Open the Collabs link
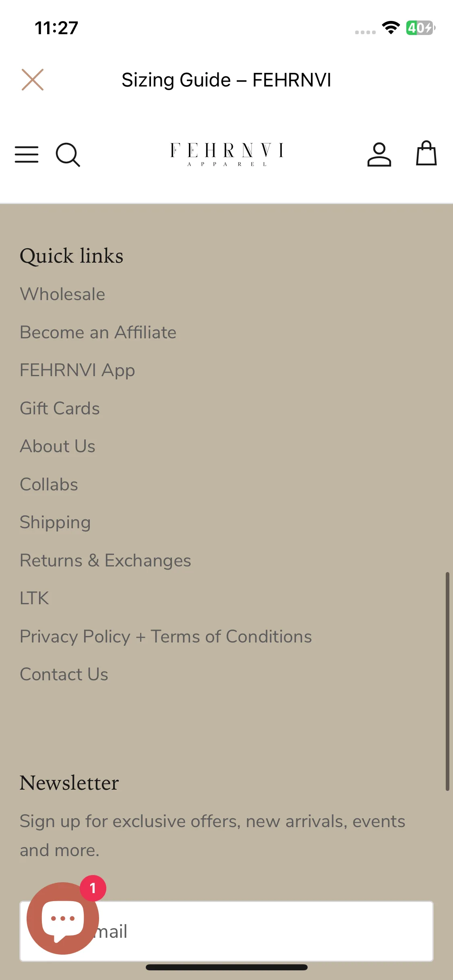This screenshot has width=453, height=980. [49, 484]
